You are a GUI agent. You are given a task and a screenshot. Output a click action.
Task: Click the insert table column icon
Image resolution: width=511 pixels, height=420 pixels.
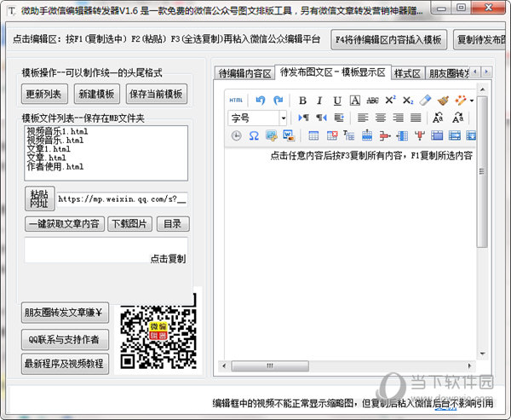tap(402, 135)
